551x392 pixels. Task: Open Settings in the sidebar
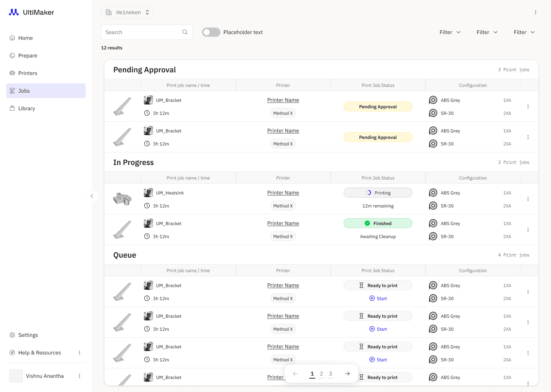point(46,335)
